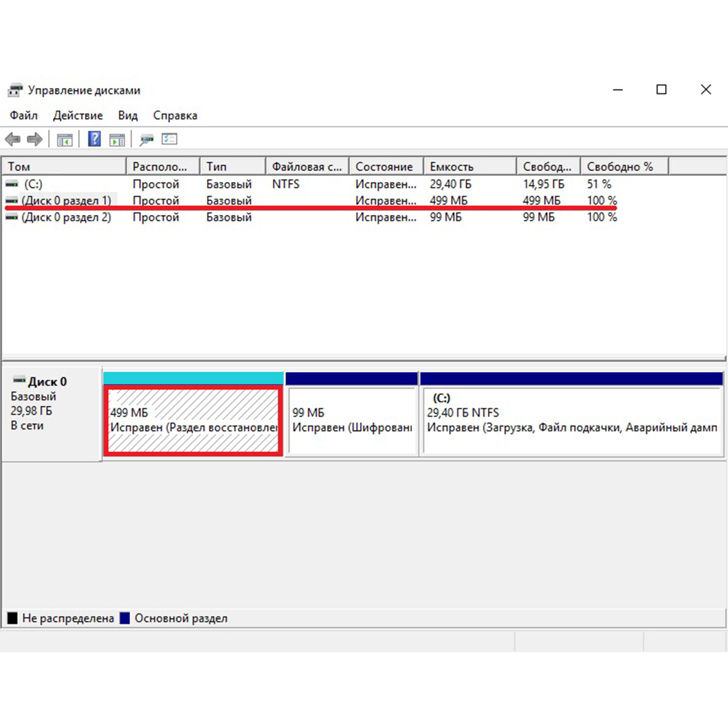The height and width of the screenshot is (728, 728).
Task: Click the NTFS file system cell
Action: [x=286, y=184]
